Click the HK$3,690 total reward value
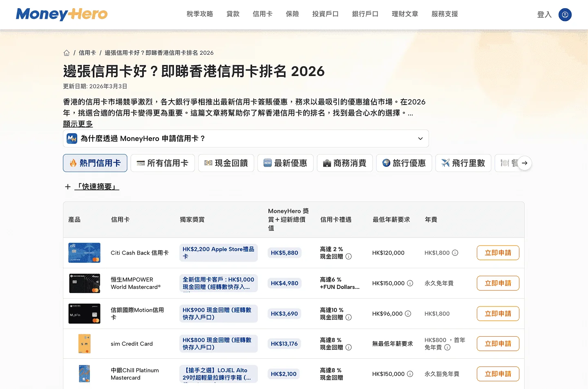The image size is (588, 389). (x=284, y=314)
